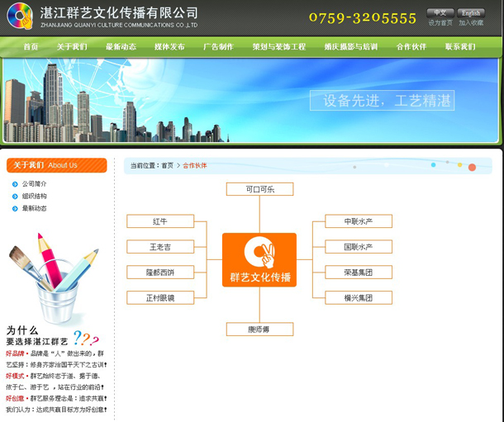Open the 广告制作 navigation item
The height and width of the screenshot is (422, 504).
218,47
